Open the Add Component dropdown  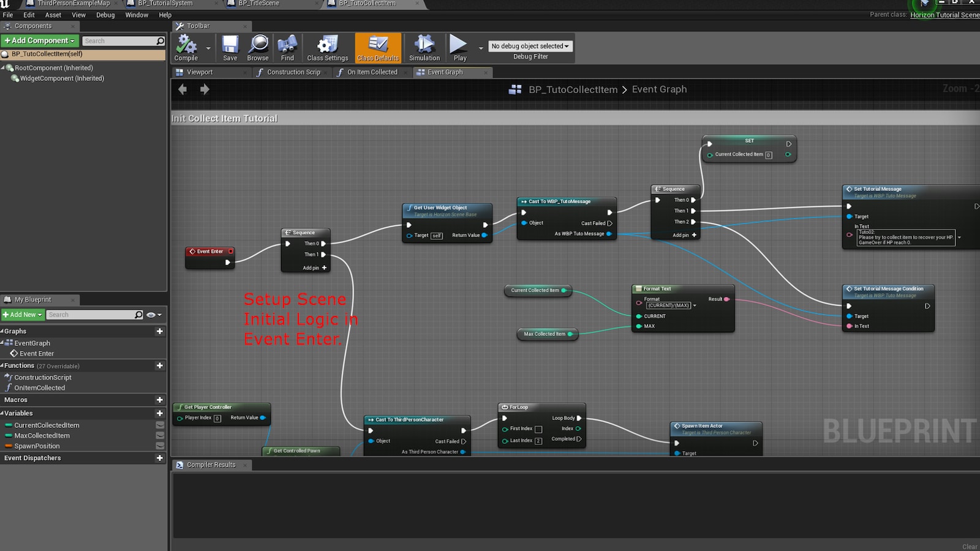40,40
